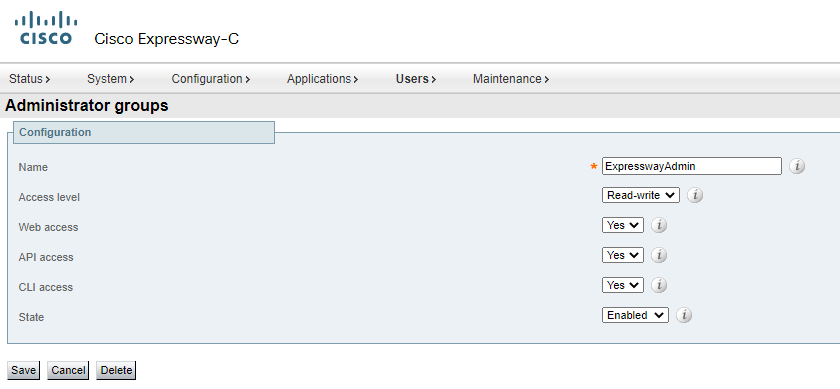Open the Web access Yes dropdown

(x=622, y=226)
